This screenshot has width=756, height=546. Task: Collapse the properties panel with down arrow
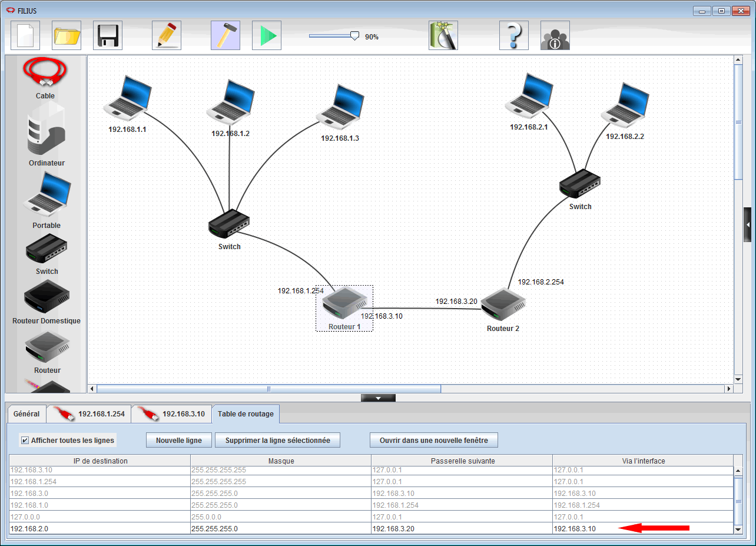[378, 398]
